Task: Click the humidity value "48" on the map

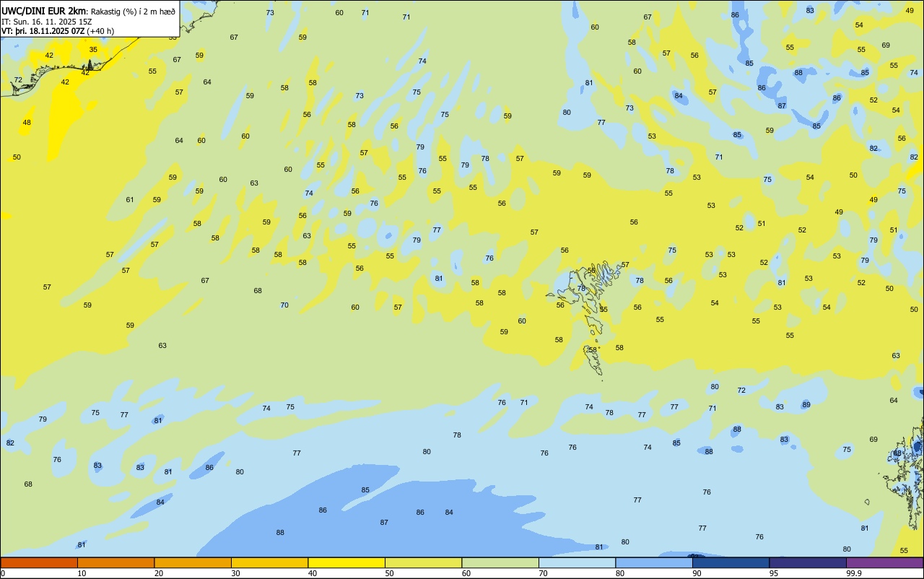Action: [27, 123]
